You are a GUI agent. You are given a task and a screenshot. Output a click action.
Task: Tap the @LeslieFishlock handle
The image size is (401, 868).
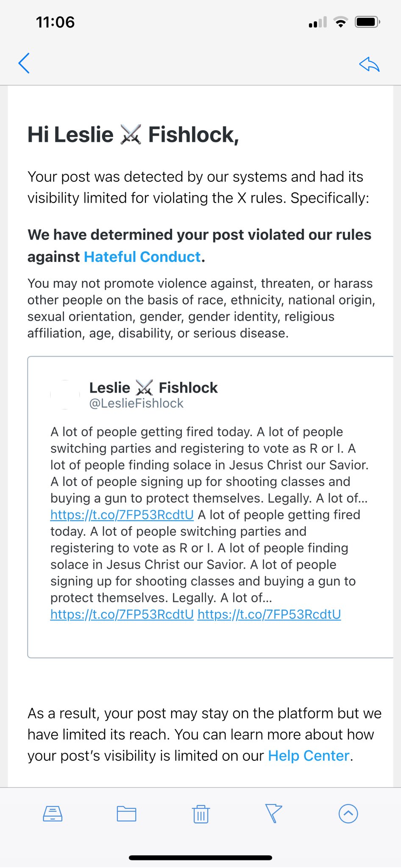pos(136,403)
